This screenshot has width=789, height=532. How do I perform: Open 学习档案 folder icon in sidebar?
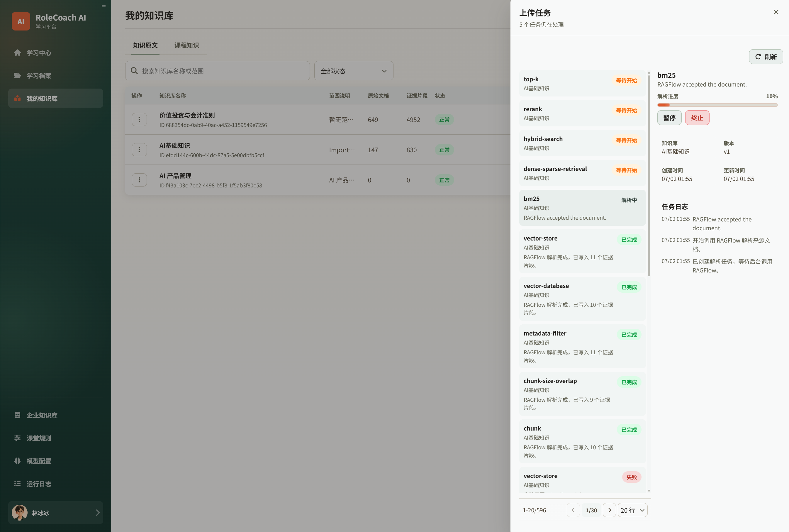pos(17,75)
